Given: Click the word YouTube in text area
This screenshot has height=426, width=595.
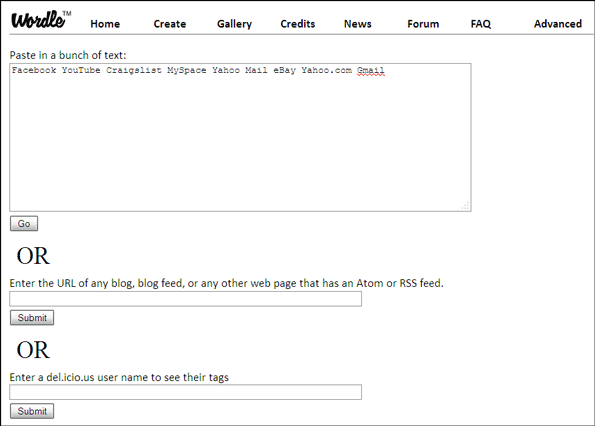Looking at the screenshot, I should 81,70.
